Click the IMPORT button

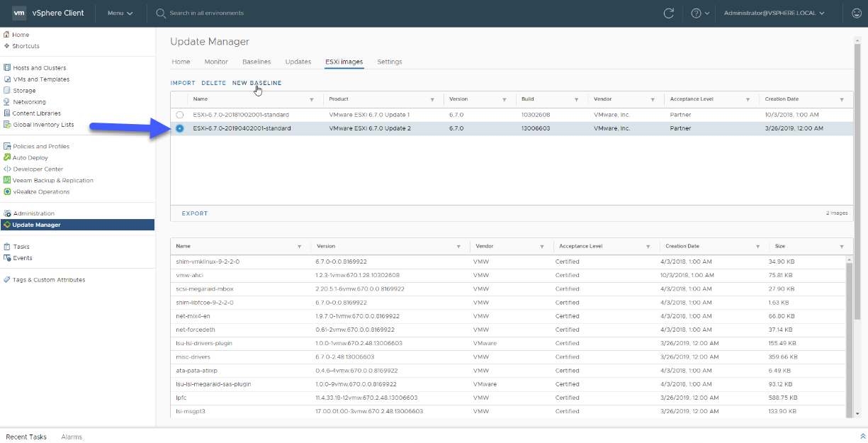click(183, 83)
